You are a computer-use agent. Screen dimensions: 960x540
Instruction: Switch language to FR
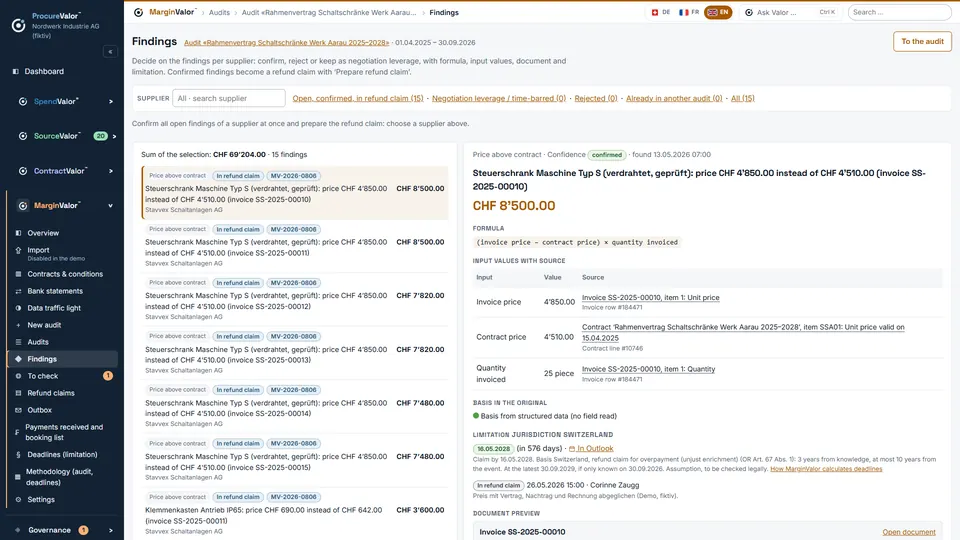[689, 12]
